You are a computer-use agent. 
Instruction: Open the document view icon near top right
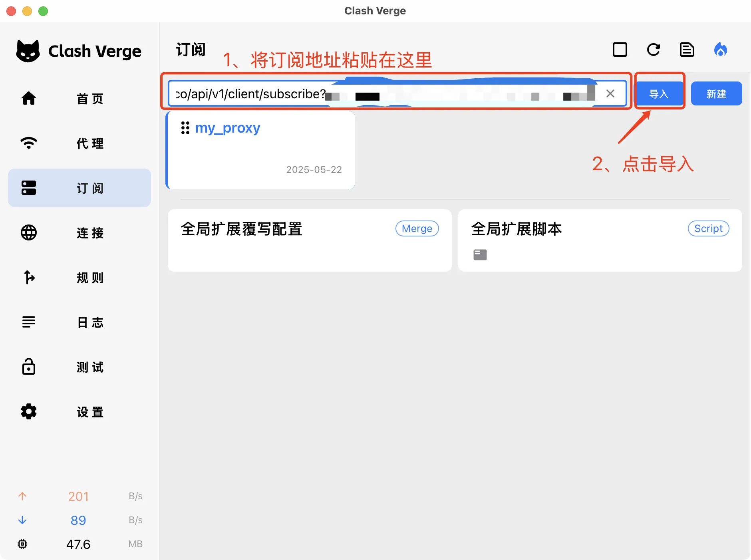click(x=687, y=50)
